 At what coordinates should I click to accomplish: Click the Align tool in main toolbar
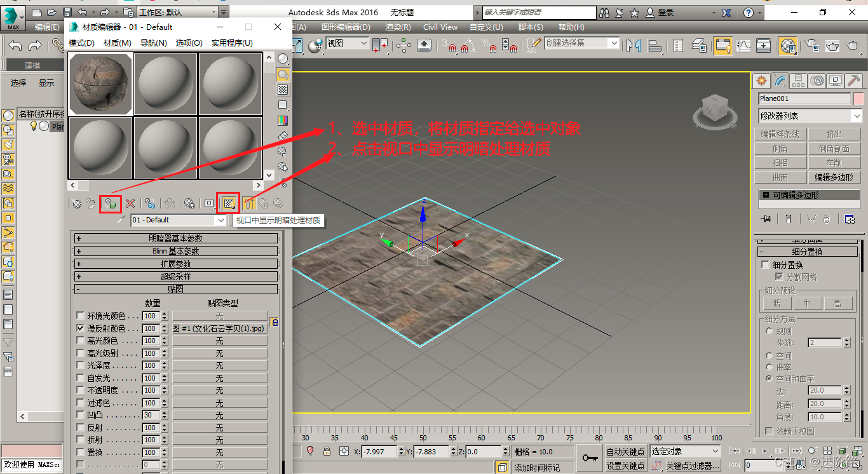654,45
